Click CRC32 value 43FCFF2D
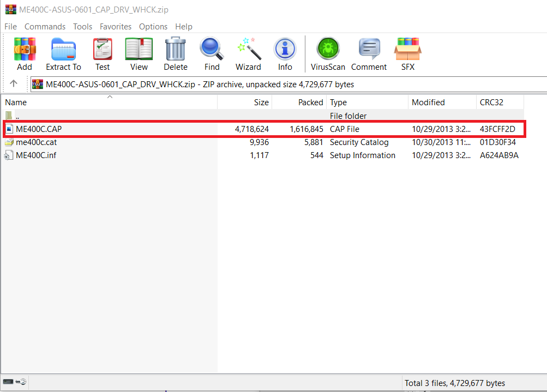 pos(497,129)
